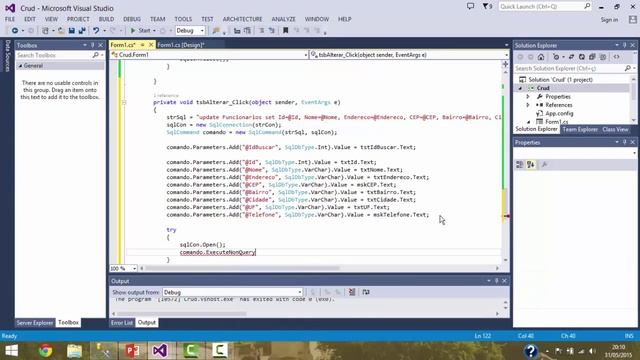Expand the References node
The image size is (640, 360).
528,105
